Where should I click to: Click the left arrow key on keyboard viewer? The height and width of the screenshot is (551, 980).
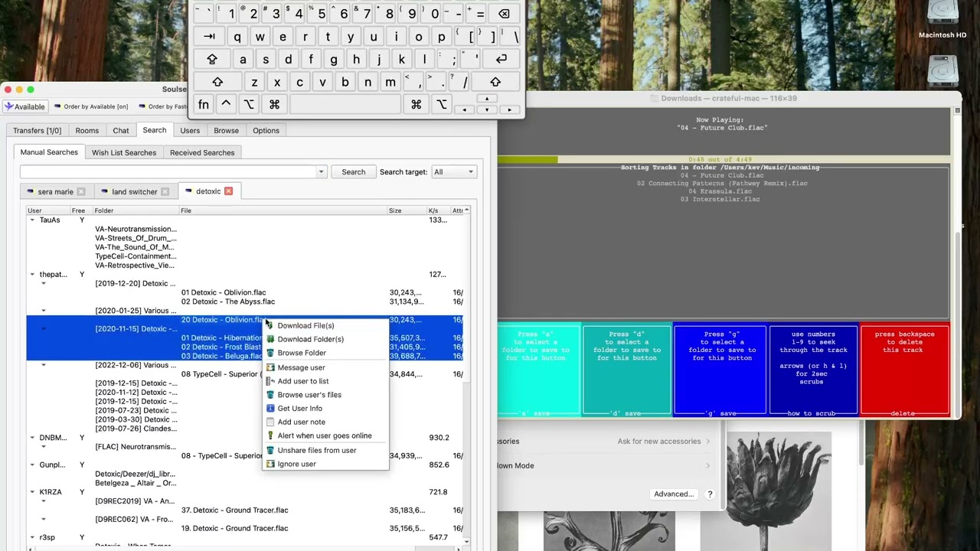pyautogui.click(x=464, y=109)
